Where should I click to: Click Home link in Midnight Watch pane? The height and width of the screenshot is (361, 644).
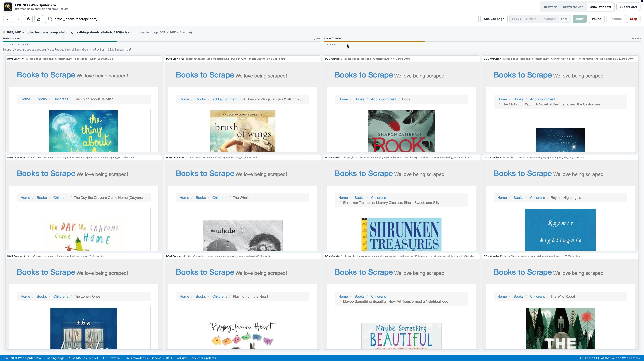502,99
